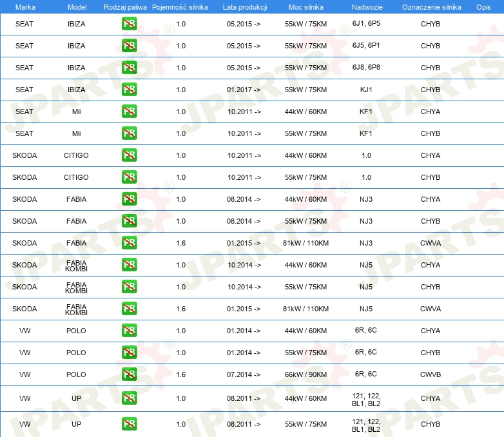The width and height of the screenshot is (504, 437).
Task: Click fuel icon in SEAT IBIZA KJ1 row
Action: point(129,90)
